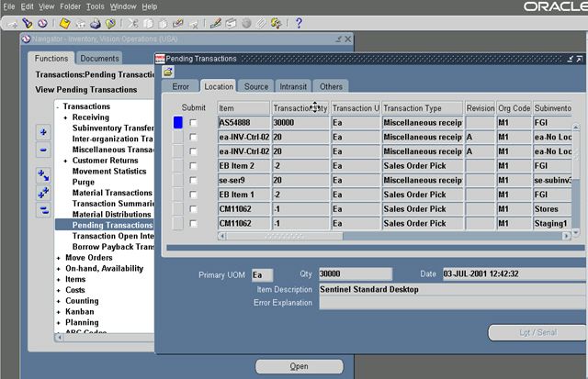Select Purge in Navigator tree

(x=84, y=182)
